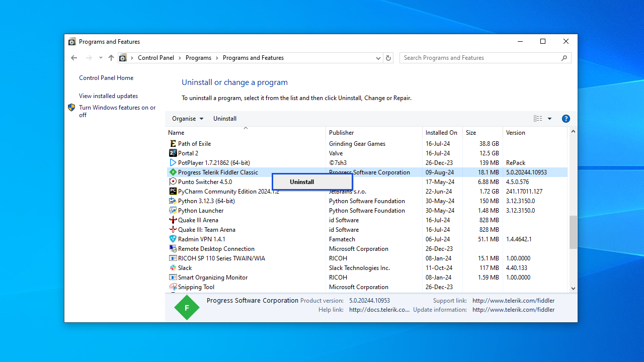644x362 pixels.
Task: Choose Uninstall from the context menu
Action: coord(312,182)
